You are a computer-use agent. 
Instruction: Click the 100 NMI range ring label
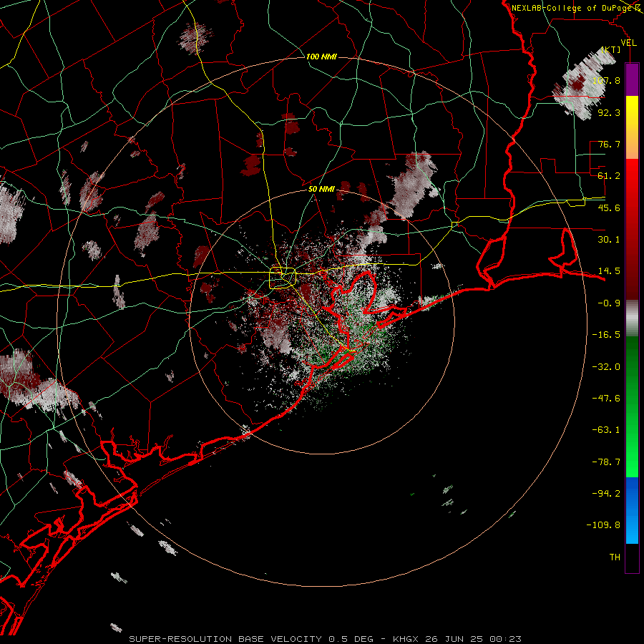321,57
